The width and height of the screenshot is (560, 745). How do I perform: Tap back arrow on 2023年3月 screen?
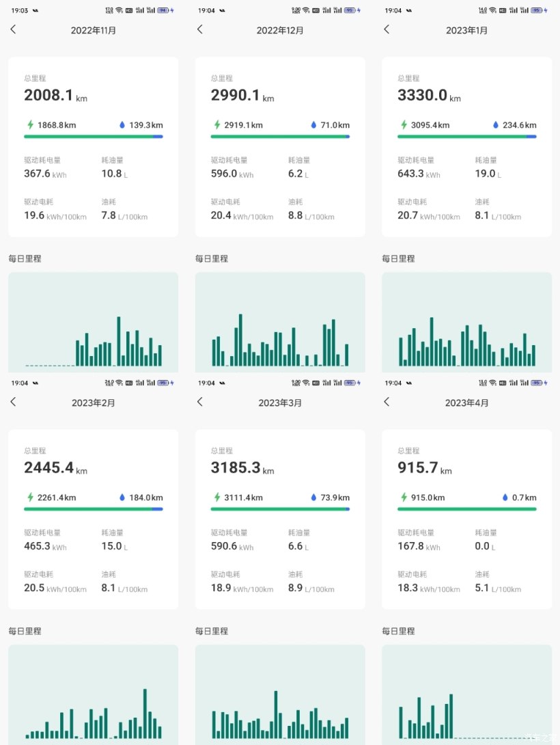[x=200, y=402]
